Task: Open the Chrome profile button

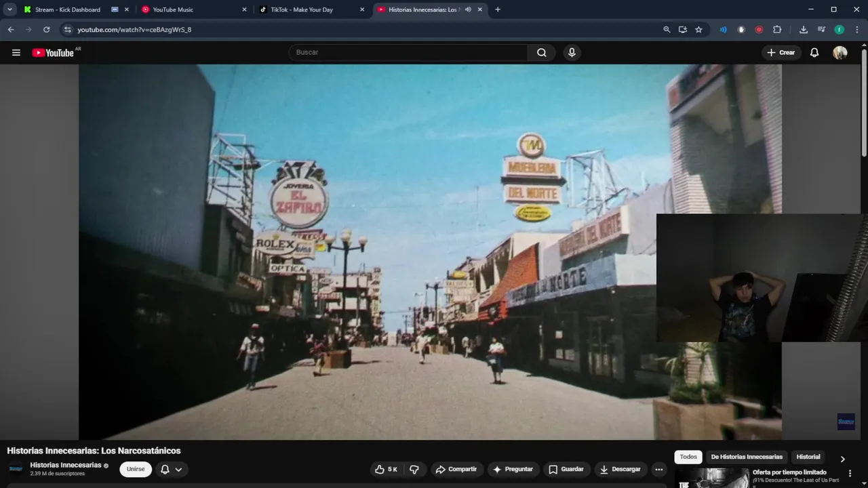Action: point(839,30)
